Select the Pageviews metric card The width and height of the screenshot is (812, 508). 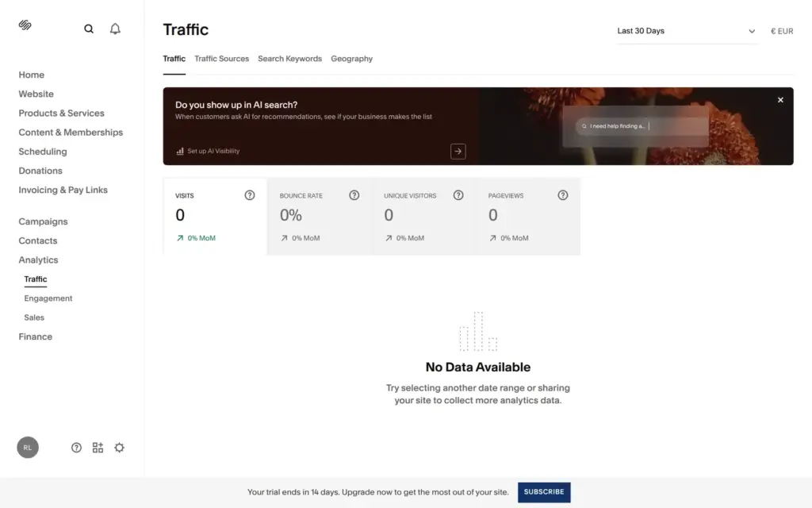pos(528,216)
